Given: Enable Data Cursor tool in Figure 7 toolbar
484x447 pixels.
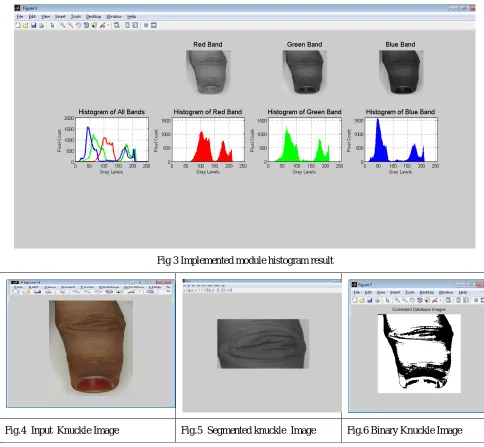Looking at the screenshot, I should [x=427, y=300].
